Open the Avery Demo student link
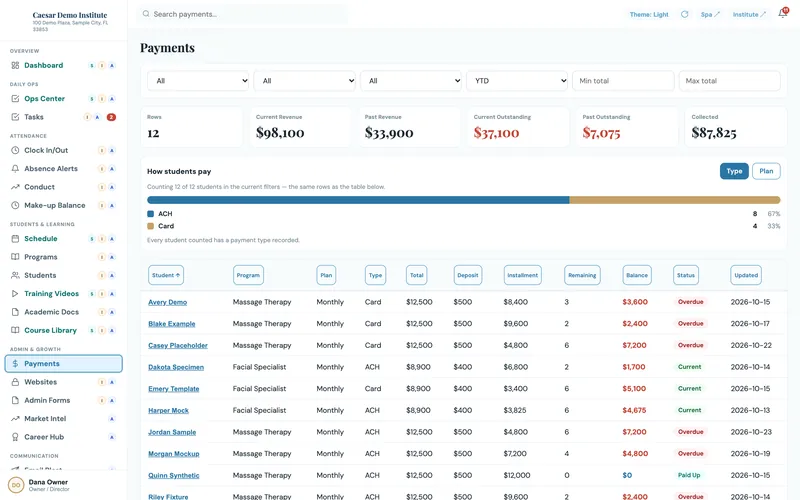 tap(167, 303)
